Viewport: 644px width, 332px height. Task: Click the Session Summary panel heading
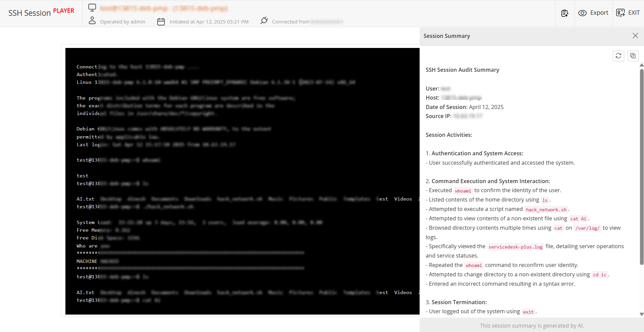(x=447, y=36)
